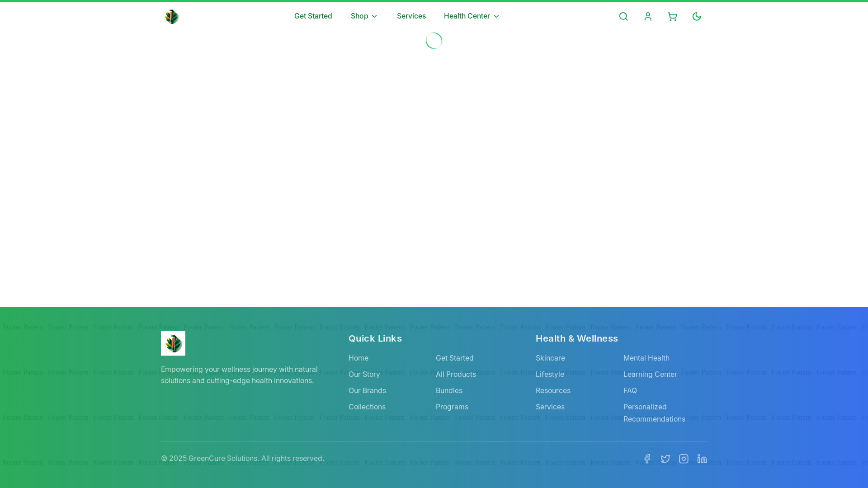Open the Instagram social icon
The height and width of the screenshot is (488, 868).
point(684,459)
